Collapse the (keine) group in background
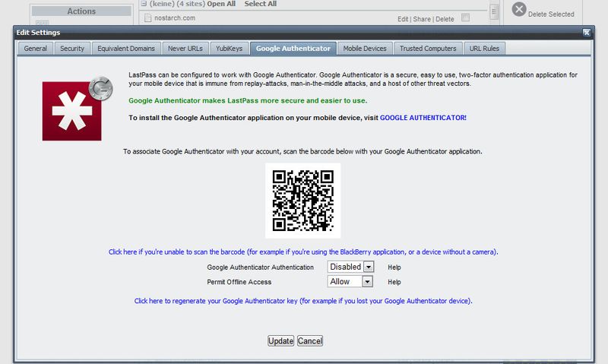Image resolution: width=608 pixels, height=364 pixels. [x=144, y=4]
